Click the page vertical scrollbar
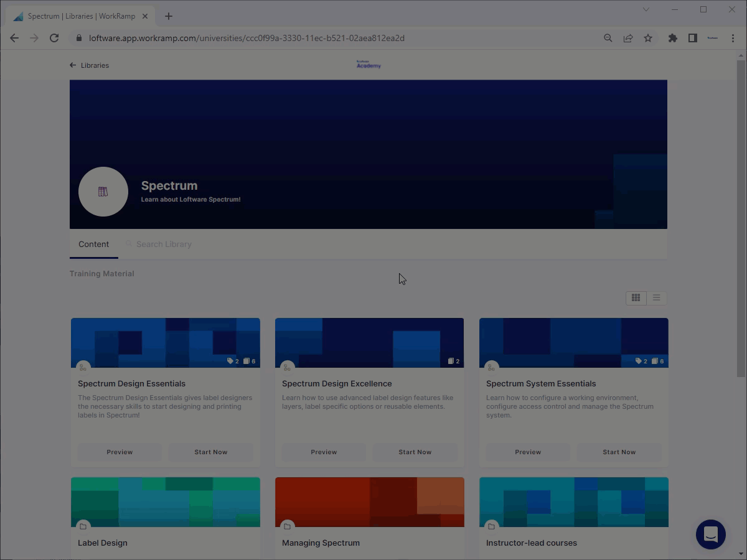The image size is (747, 560). [x=741, y=218]
